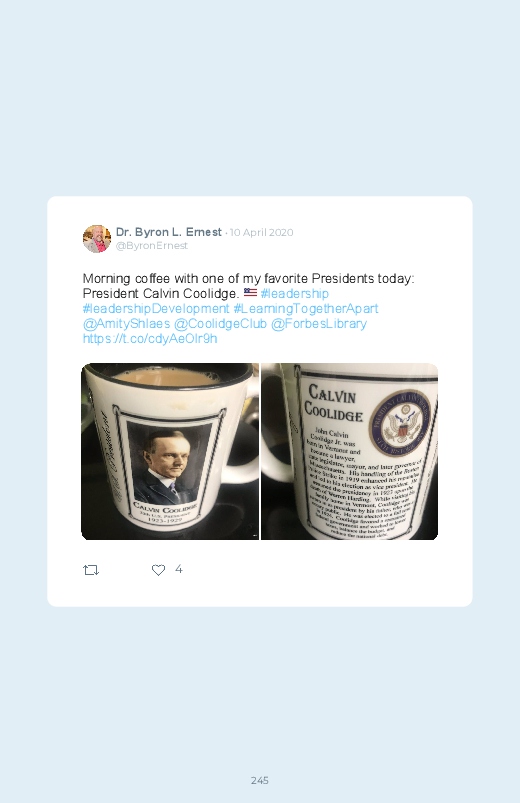Click the Dr. Byron L. Ernest name
Screen dimensions: 520x803
[169, 232]
